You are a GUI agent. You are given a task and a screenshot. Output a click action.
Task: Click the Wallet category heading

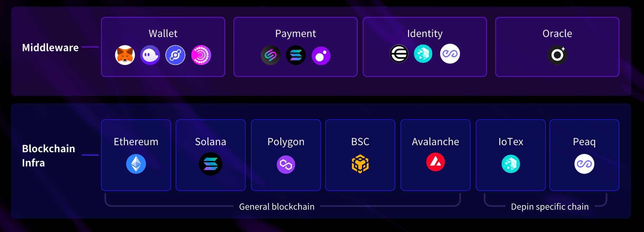(x=163, y=33)
